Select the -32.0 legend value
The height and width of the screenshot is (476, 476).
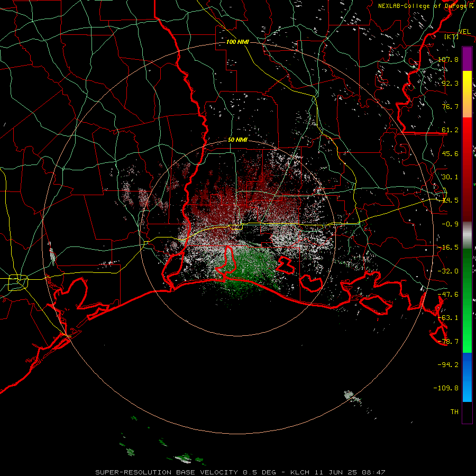448,271
